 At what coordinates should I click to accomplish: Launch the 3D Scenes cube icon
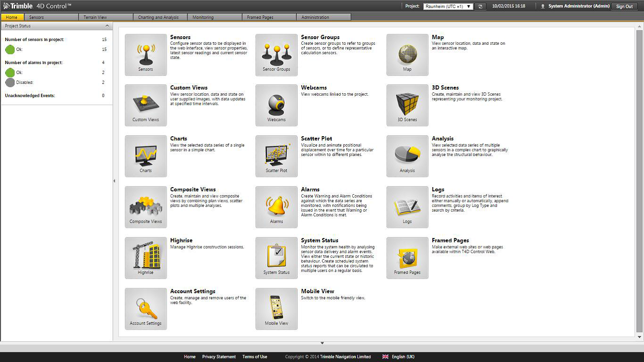click(x=407, y=105)
